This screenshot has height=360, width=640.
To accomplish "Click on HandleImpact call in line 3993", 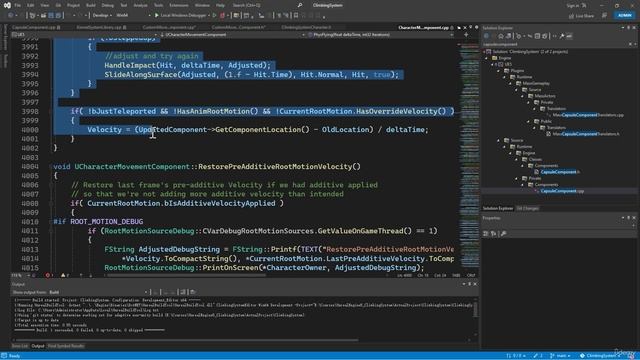I will coord(130,65).
